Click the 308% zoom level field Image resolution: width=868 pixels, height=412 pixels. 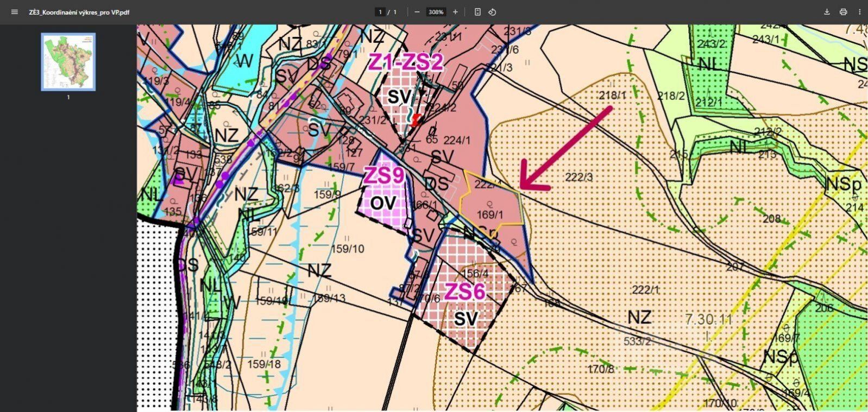436,12
